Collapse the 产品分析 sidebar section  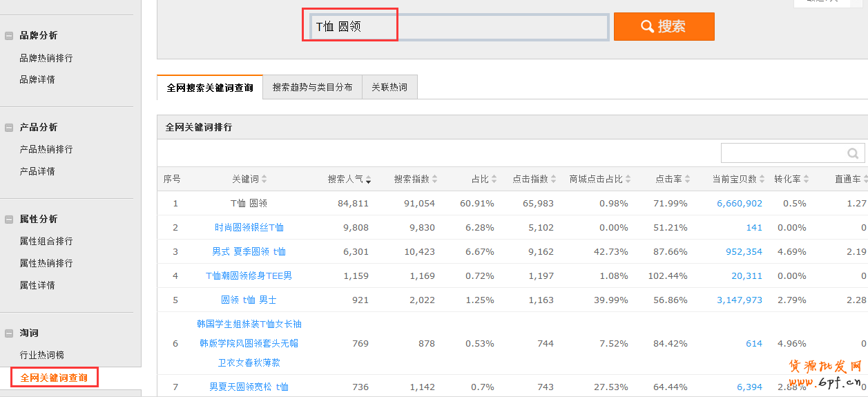pyautogui.click(x=9, y=128)
